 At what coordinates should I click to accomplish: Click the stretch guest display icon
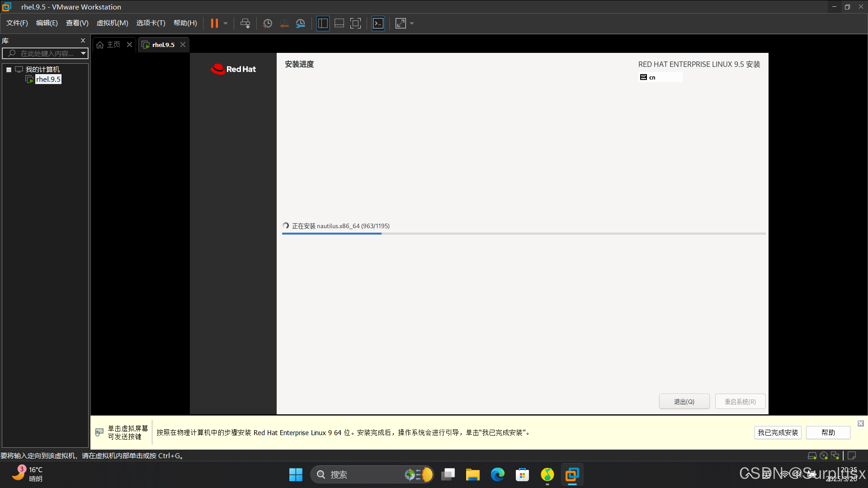[x=401, y=23]
